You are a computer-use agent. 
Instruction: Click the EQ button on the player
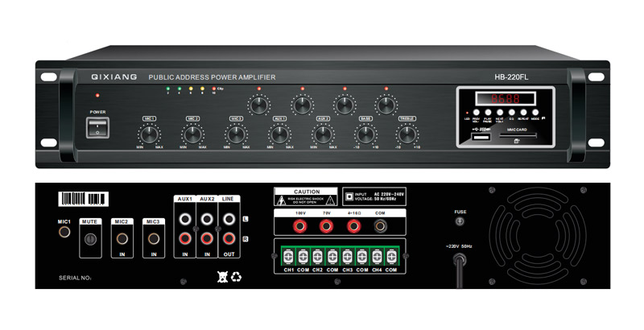(x=512, y=112)
